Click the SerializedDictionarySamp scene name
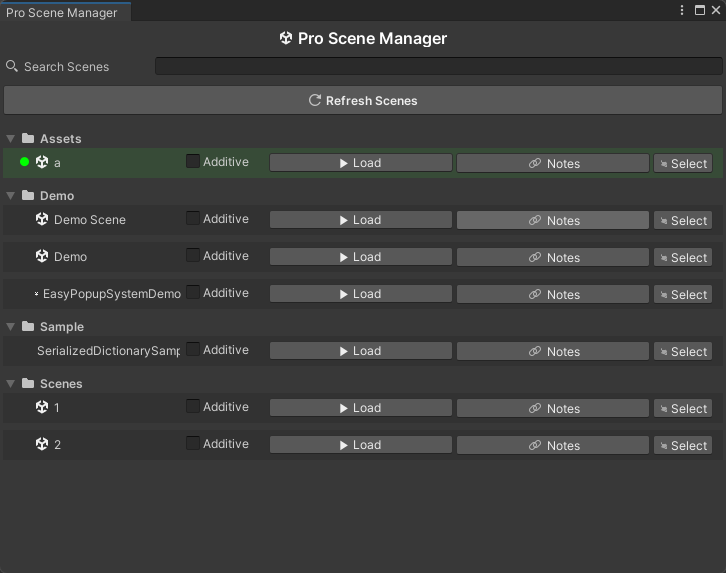 [108, 351]
